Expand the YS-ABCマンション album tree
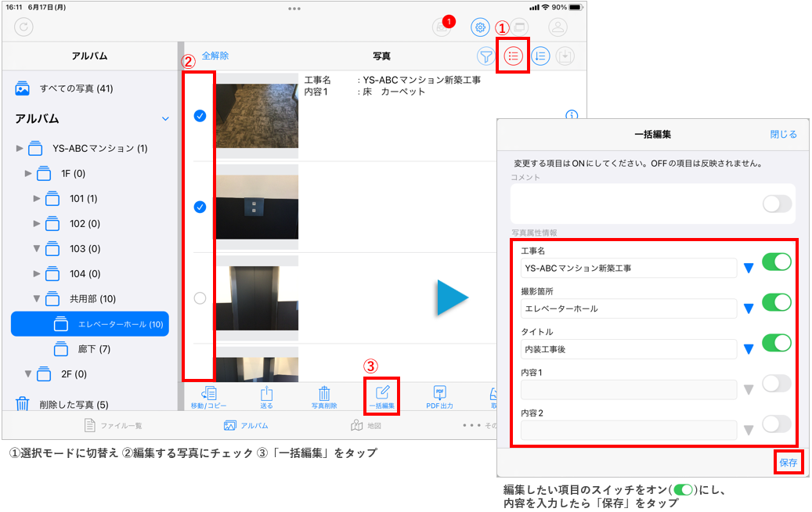 tap(20, 148)
